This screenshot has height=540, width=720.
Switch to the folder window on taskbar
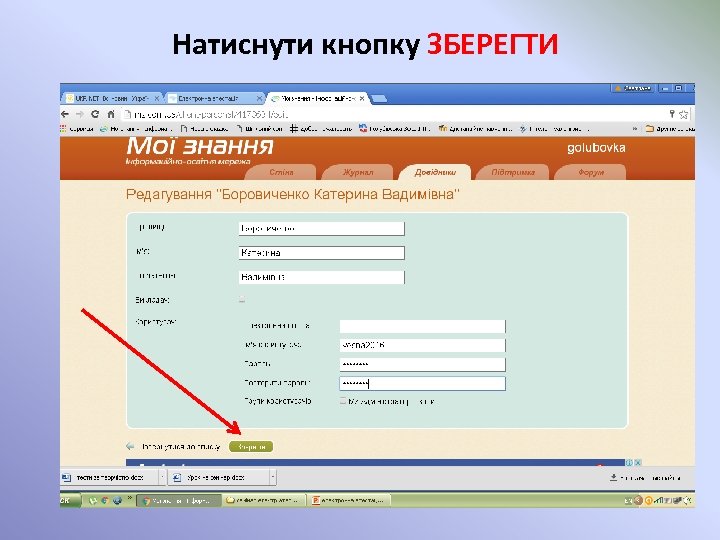(264, 501)
